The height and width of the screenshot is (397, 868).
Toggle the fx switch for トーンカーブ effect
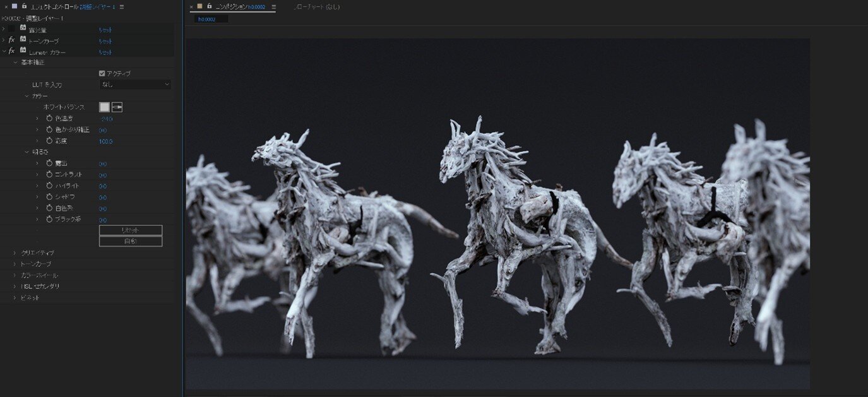tap(11, 40)
